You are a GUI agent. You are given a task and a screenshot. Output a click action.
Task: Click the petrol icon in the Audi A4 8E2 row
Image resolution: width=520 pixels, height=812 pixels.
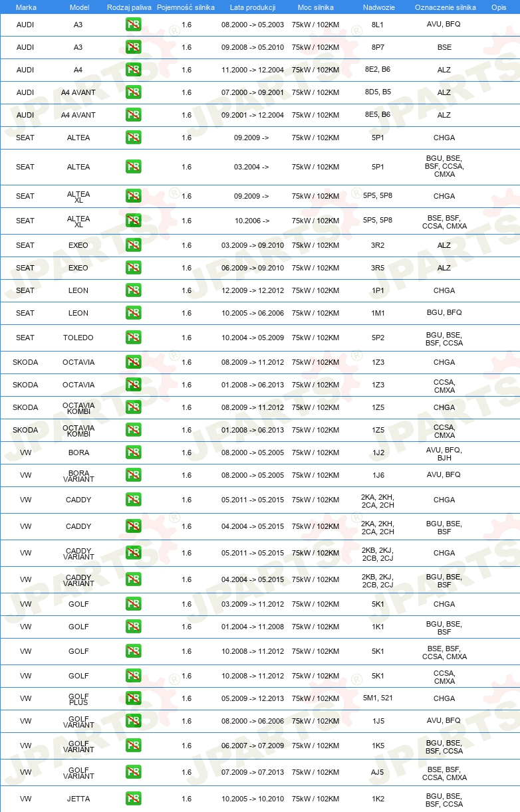(x=133, y=70)
